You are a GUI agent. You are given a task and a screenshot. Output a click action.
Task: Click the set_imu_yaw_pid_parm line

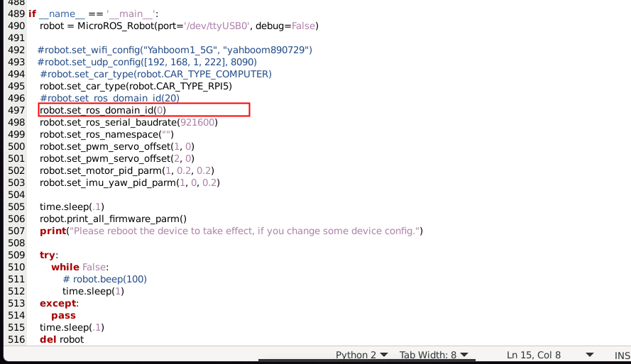pos(130,182)
